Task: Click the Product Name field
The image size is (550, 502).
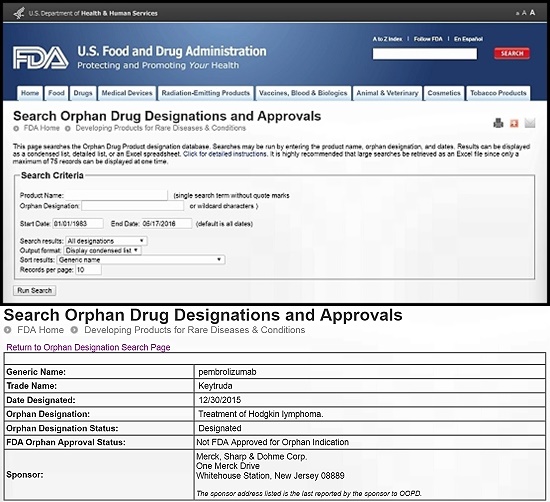Action: click(116, 195)
